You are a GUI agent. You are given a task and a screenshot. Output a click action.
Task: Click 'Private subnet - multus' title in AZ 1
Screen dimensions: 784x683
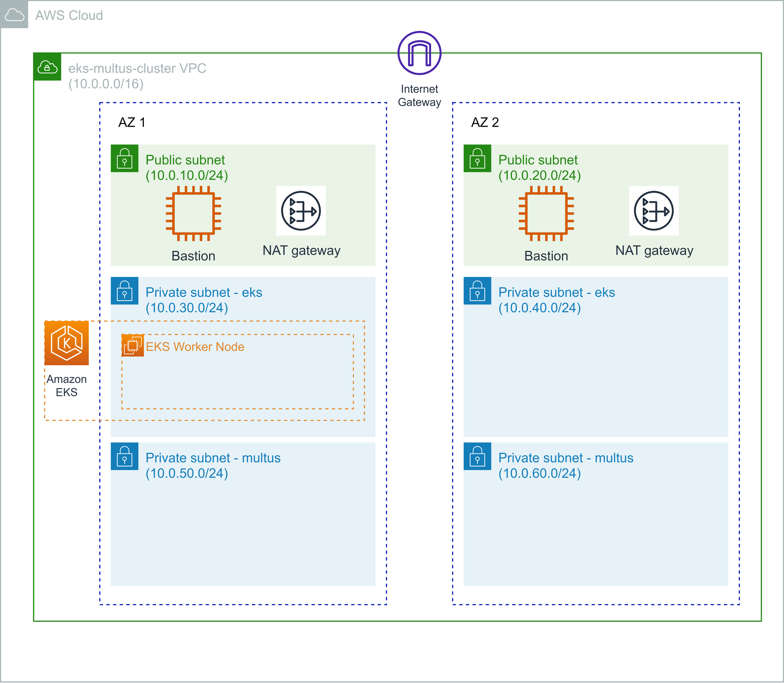click(213, 458)
